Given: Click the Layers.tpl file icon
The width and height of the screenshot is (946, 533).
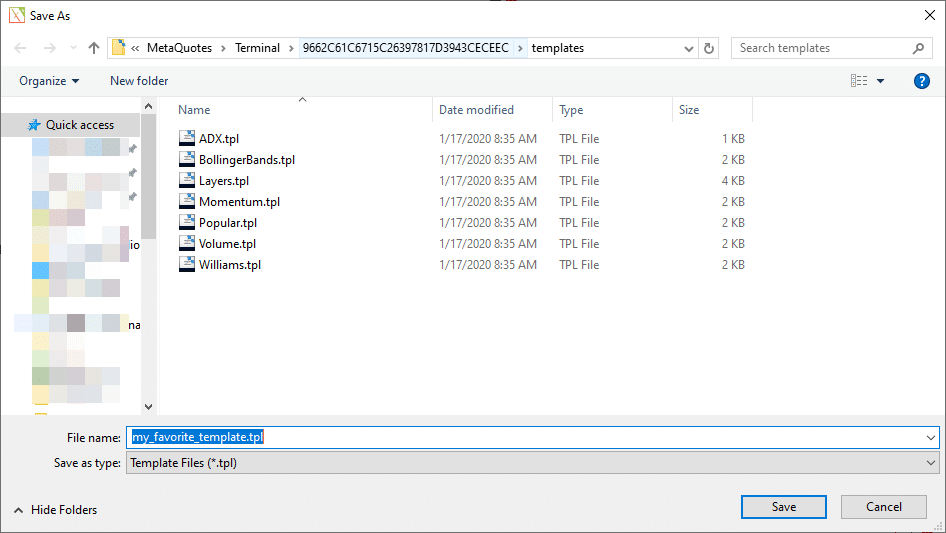Looking at the screenshot, I should click(187, 180).
